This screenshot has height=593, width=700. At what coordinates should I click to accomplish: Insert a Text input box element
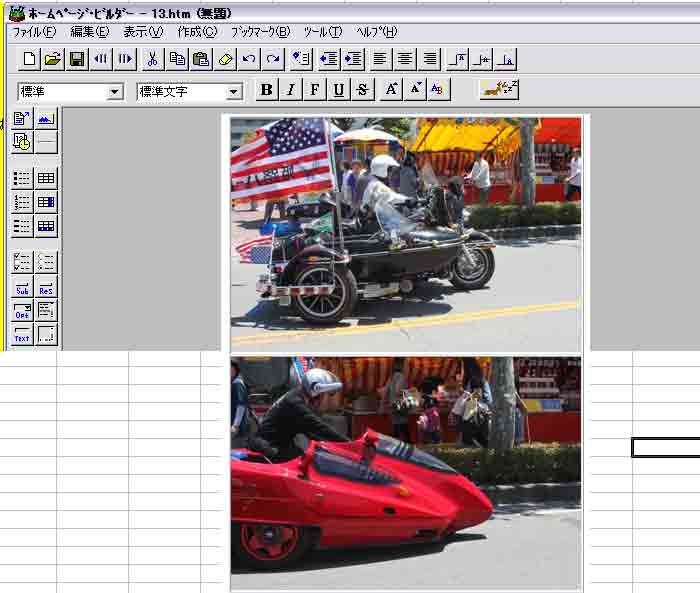pos(22,335)
